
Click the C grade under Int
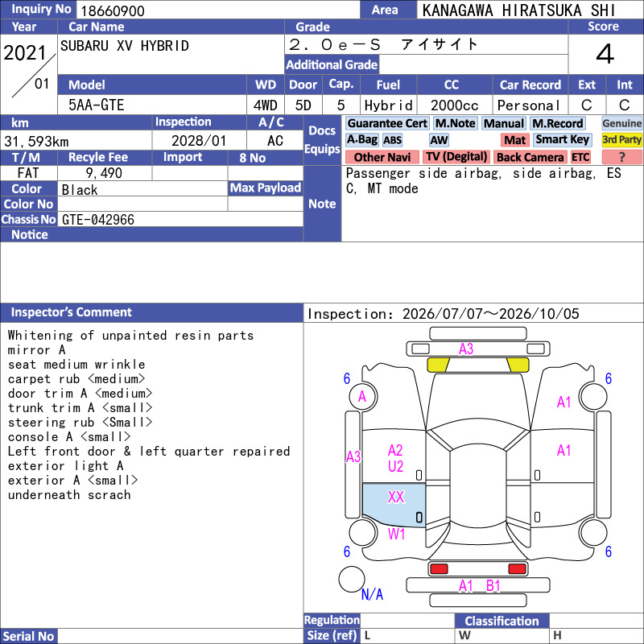pos(625,105)
